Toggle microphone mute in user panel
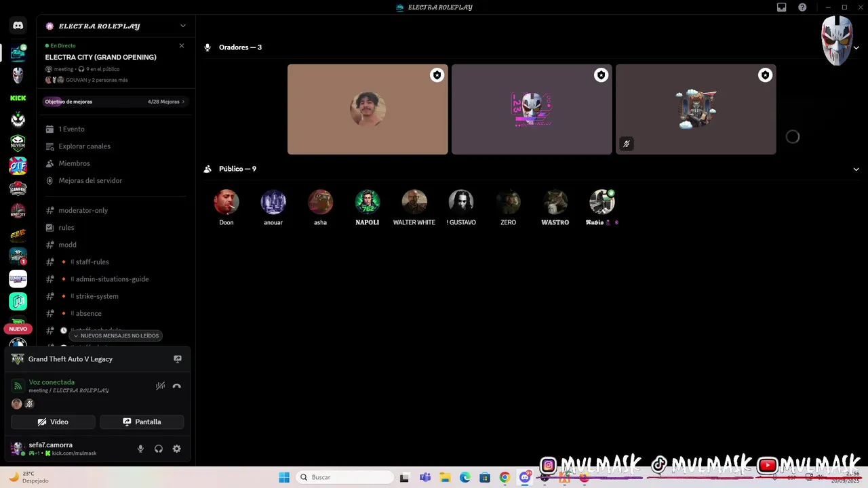Viewport: 868px width, 488px height. pos(140,449)
